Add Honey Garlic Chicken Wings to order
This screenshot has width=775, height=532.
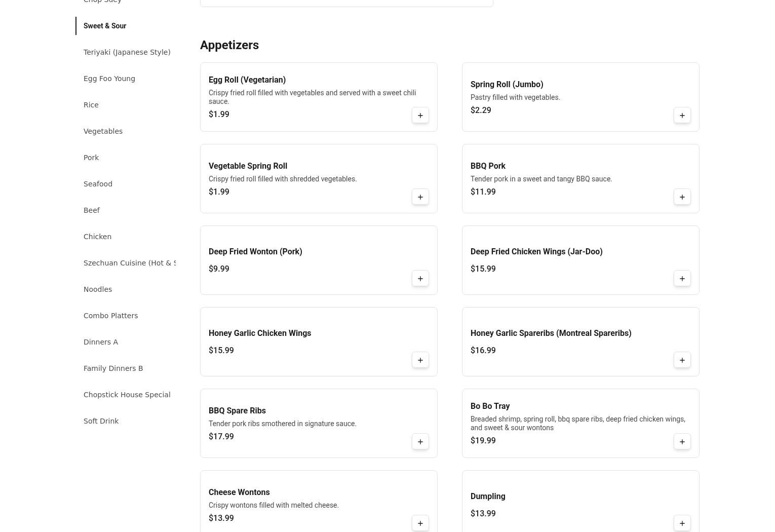420,360
